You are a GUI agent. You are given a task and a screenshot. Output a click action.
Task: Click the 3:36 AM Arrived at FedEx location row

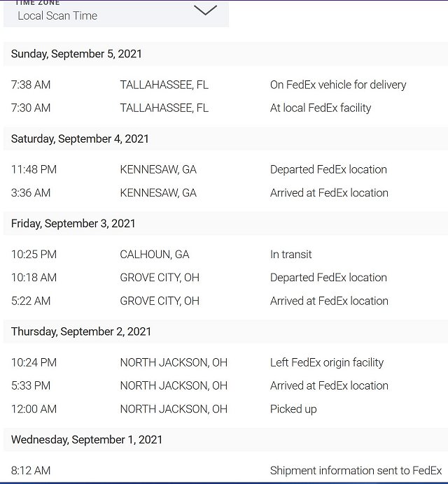(x=225, y=193)
